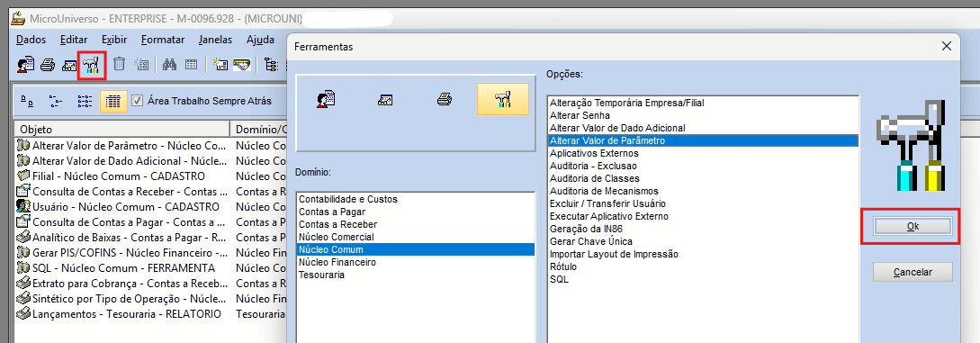This screenshot has width=980, height=343.
Task: Select domain Tesouraria
Action: pyautogui.click(x=416, y=275)
